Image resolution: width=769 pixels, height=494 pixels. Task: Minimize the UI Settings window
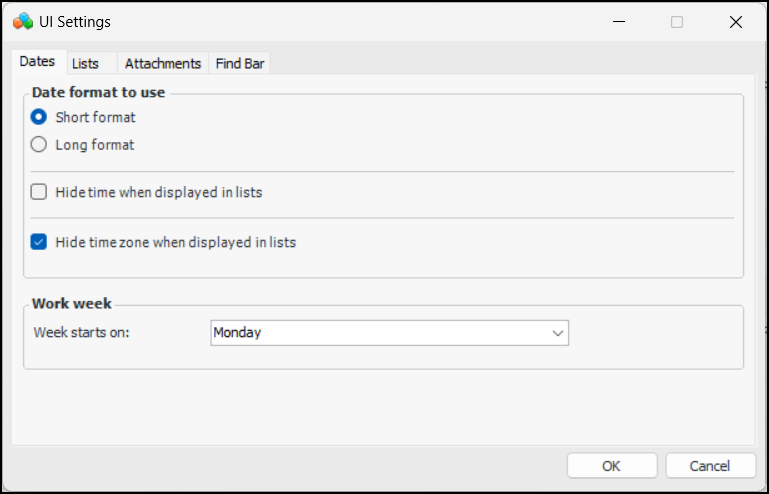tap(619, 21)
